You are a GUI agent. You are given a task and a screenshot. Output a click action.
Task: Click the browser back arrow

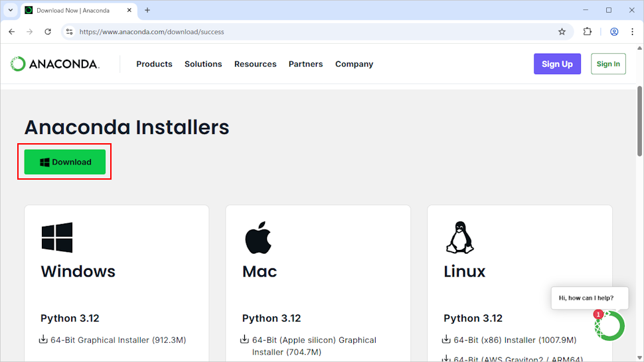click(x=11, y=32)
